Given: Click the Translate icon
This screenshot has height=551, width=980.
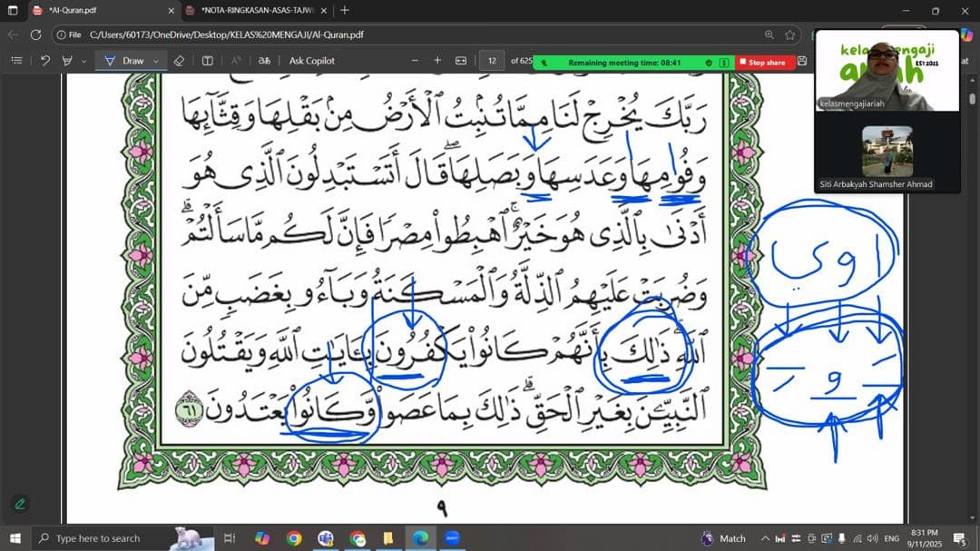Looking at the screenshot, I should point(264,61).
